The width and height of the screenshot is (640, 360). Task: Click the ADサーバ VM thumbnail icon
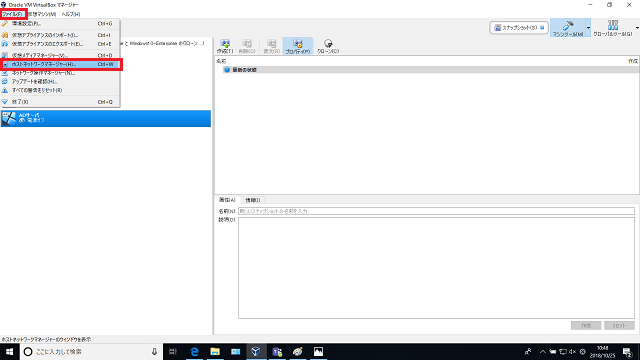click(9, 118)
